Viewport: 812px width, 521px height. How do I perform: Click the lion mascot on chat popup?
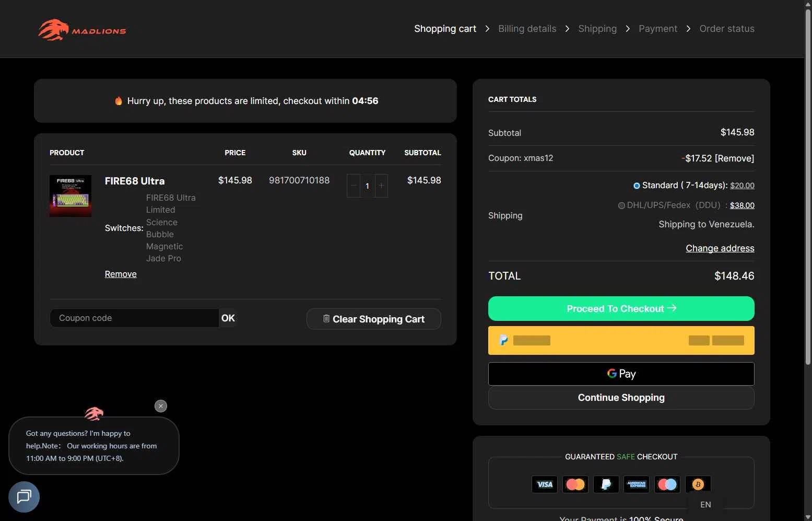[94, 413]
